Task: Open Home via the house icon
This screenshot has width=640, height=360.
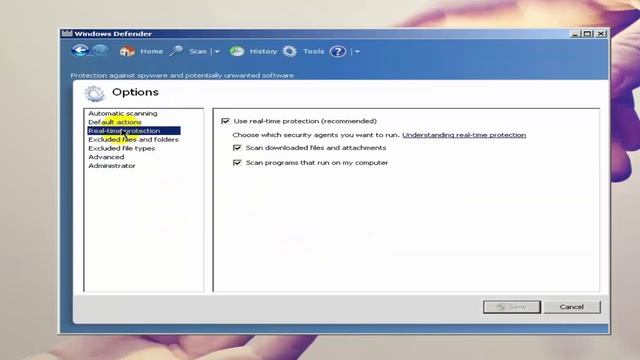Action: [127, 51]
